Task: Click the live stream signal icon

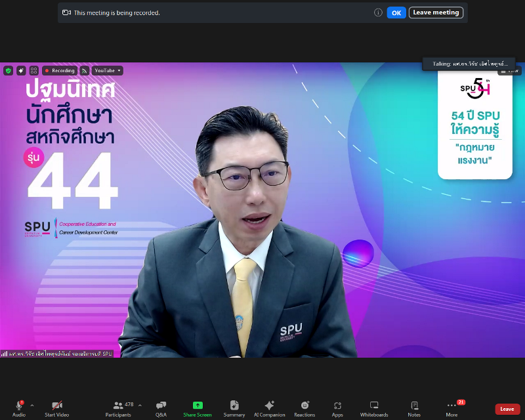Action: [x=85, y=71]
